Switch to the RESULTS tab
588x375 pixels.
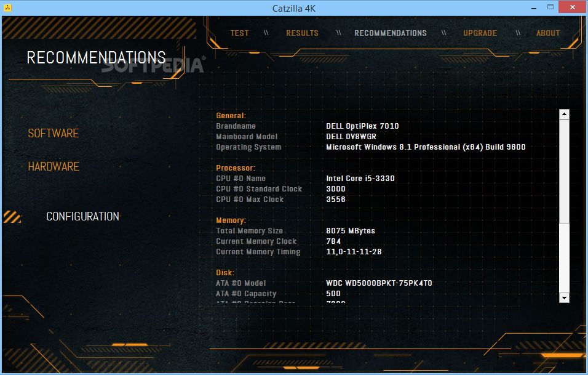(302, 33)
